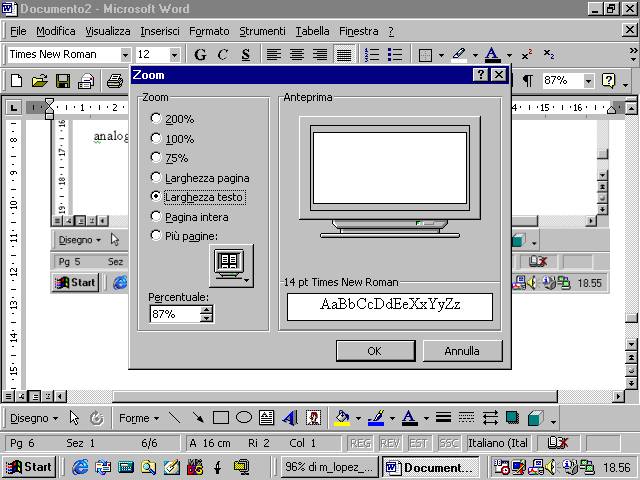The height and width of the screenshot is (480, 640).
Task: Open the Formato menu
Action: pos(209,31)
